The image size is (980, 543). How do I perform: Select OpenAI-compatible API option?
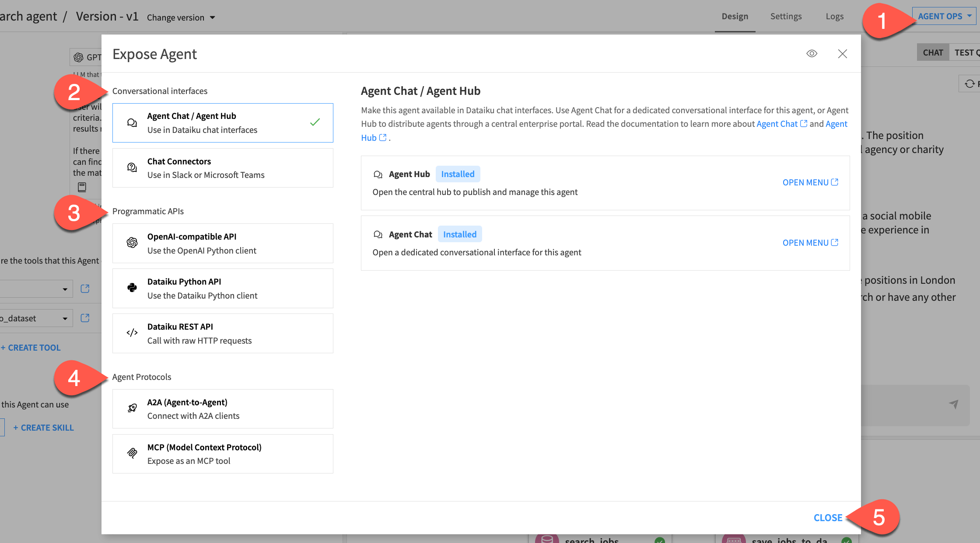pyautogui.click(x=223, y=244)
